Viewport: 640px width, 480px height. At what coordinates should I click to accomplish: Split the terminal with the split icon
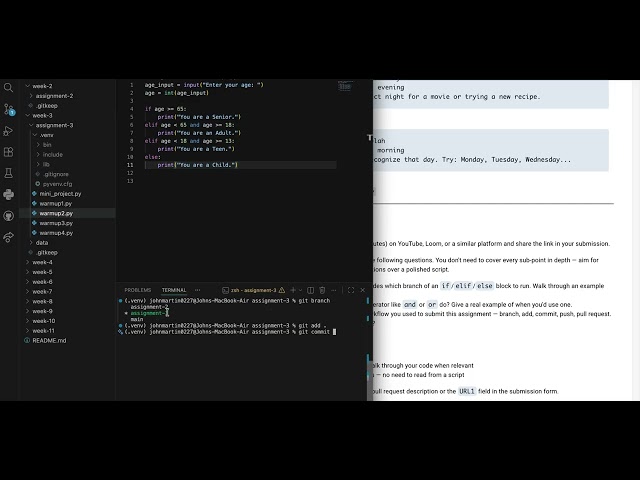[x=310, y=290]
